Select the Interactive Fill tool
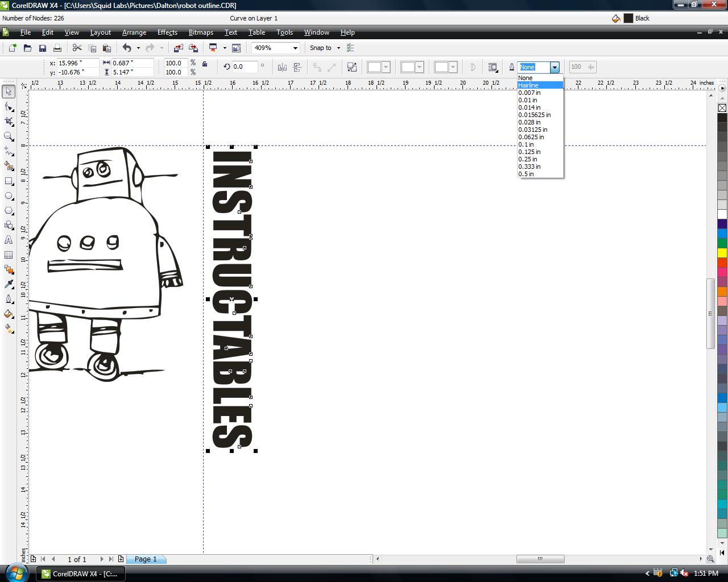 click(9, 329)
